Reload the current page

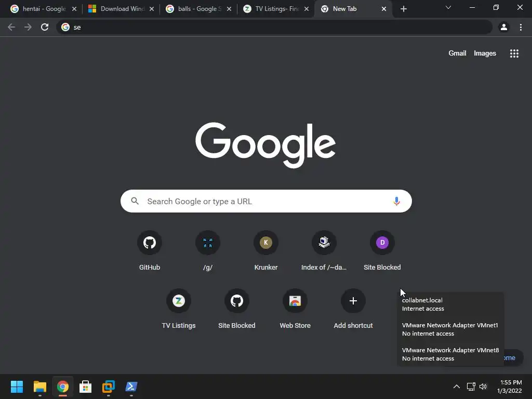[45, 27]
